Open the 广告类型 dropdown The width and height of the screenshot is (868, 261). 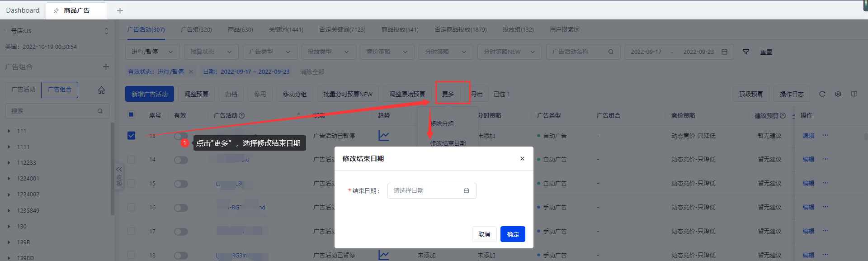pyautogui.click(x=270, y=52)
